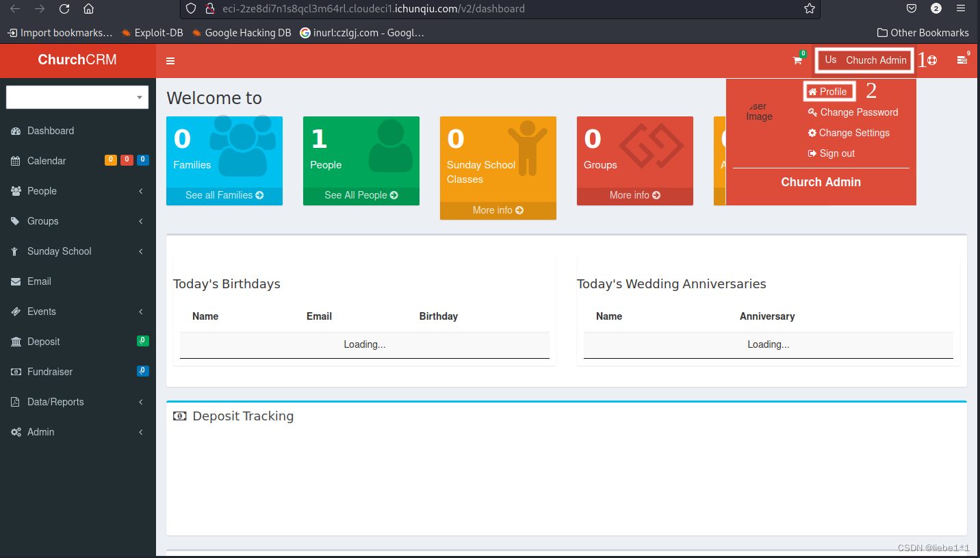
Task: Click the Calendar sidebar icon
Action: pos(15,161)
